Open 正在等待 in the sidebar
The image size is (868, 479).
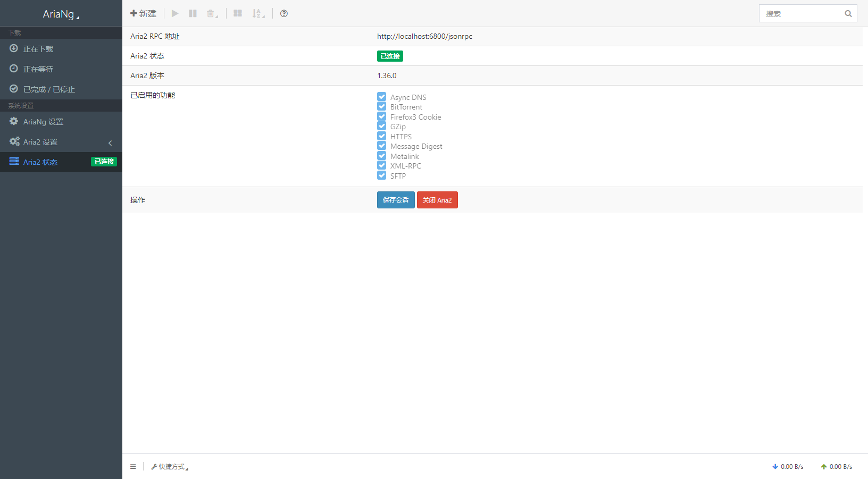(61, 69)
